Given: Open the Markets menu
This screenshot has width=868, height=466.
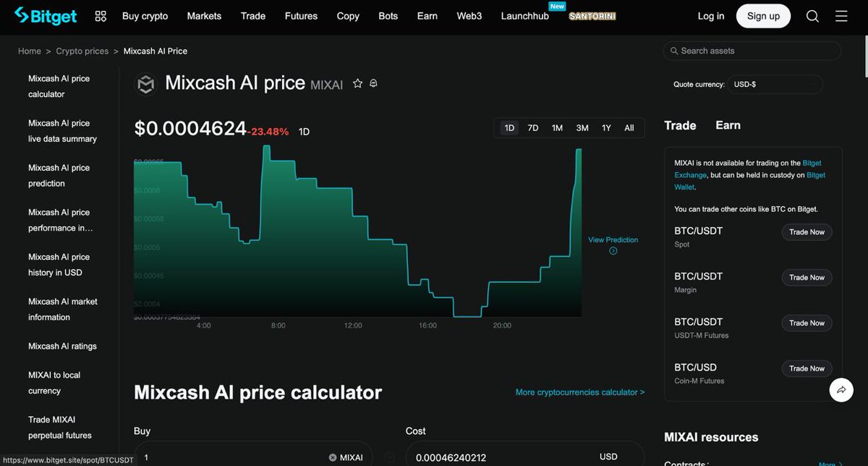Looking at the screenshot, I should [204, 16].
